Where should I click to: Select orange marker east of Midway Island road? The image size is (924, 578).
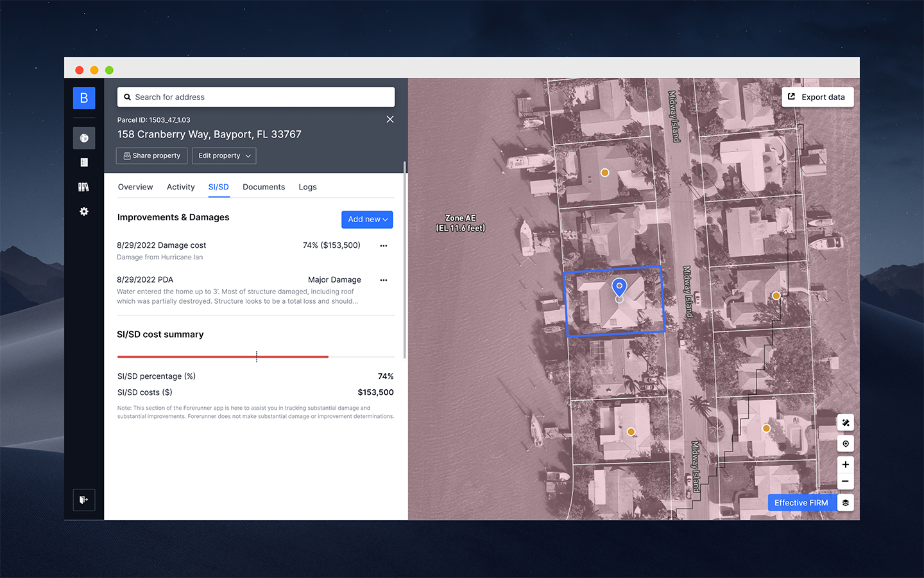click(776, 296)
